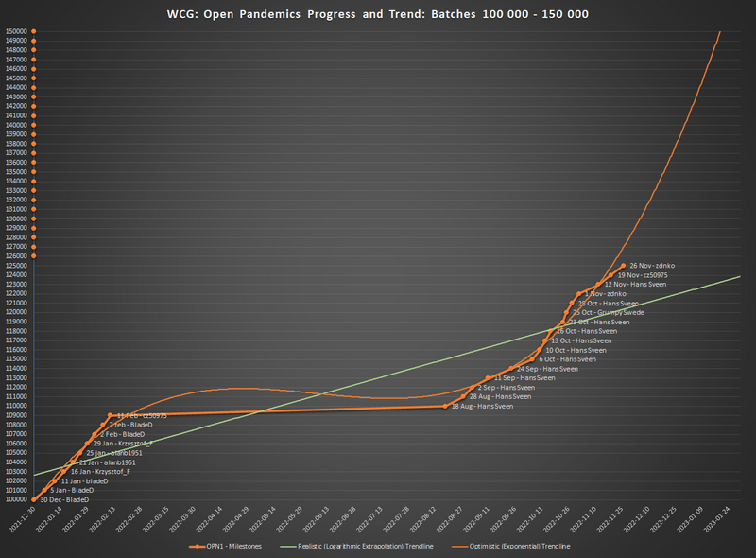756x558 pixels.
Task: Click the '13 Oct - Hans Sveen' data label
Action: coord(581,340)
